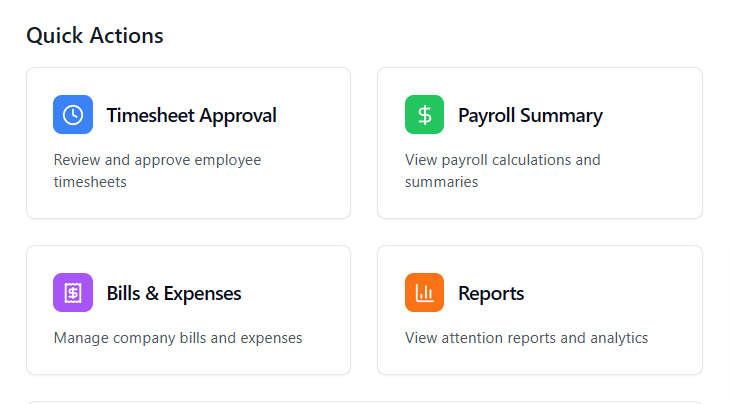Click the blue clock Timesheet Approval icon
This screenshot has height=404, width=729.
pos(73,115)
